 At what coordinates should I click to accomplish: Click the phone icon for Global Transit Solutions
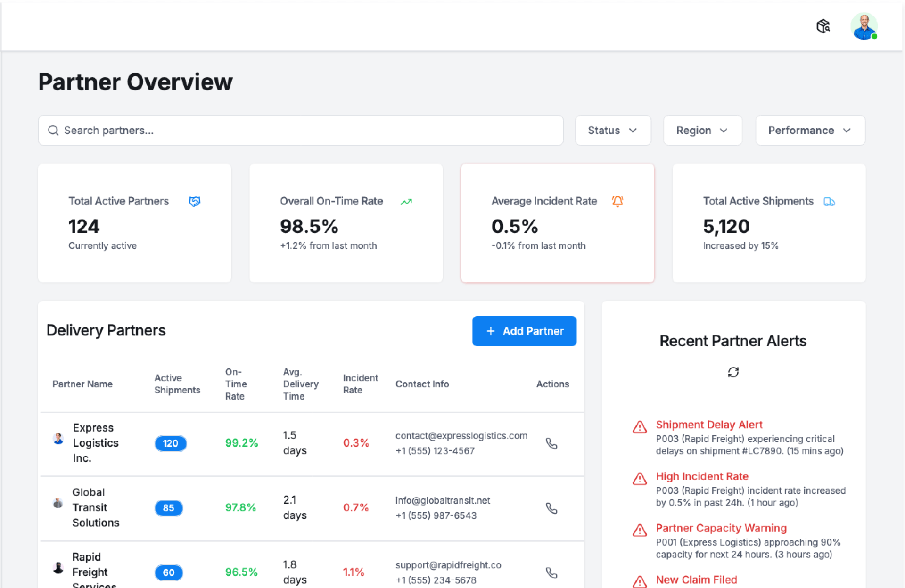tap(551, 508)
